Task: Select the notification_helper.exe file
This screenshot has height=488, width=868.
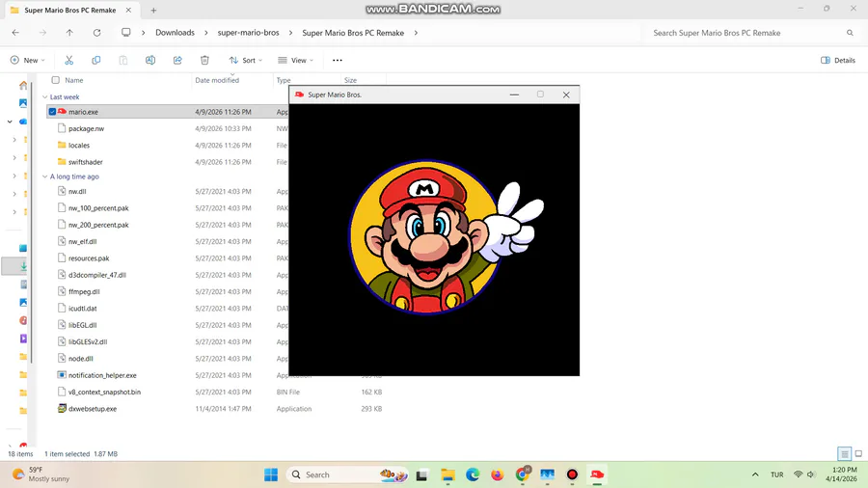Action: 102,375
